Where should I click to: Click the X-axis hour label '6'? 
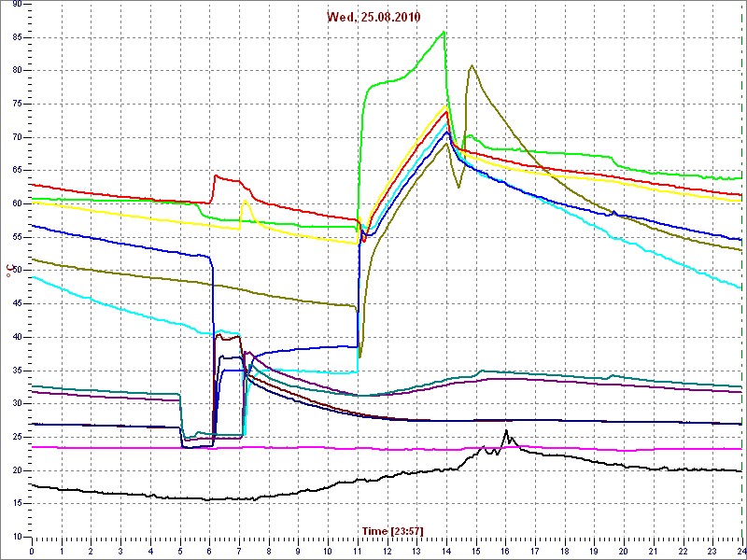click(x=209, y=550)
